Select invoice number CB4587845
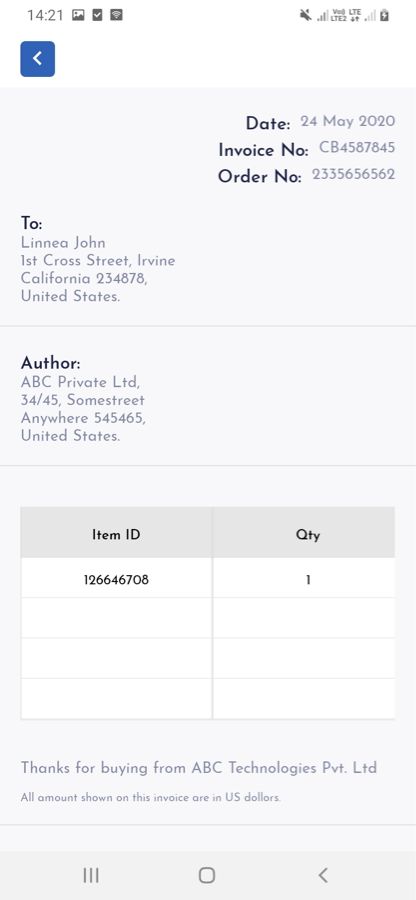The image size is (416, 900). 357,148
